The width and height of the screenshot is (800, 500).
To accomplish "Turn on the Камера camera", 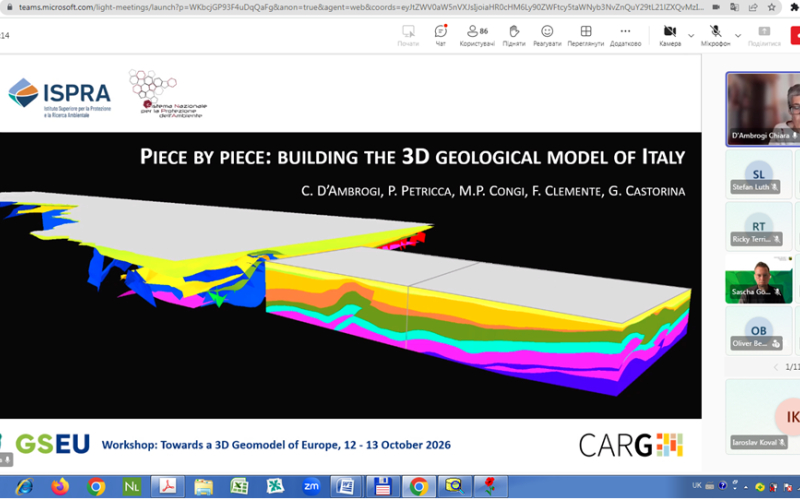I will point(670,35).
